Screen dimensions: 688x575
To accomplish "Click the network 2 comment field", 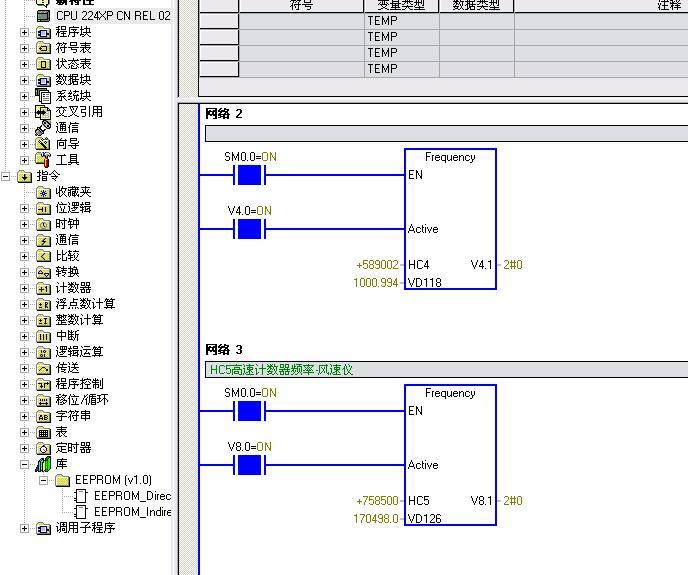I will coord(446,133).
